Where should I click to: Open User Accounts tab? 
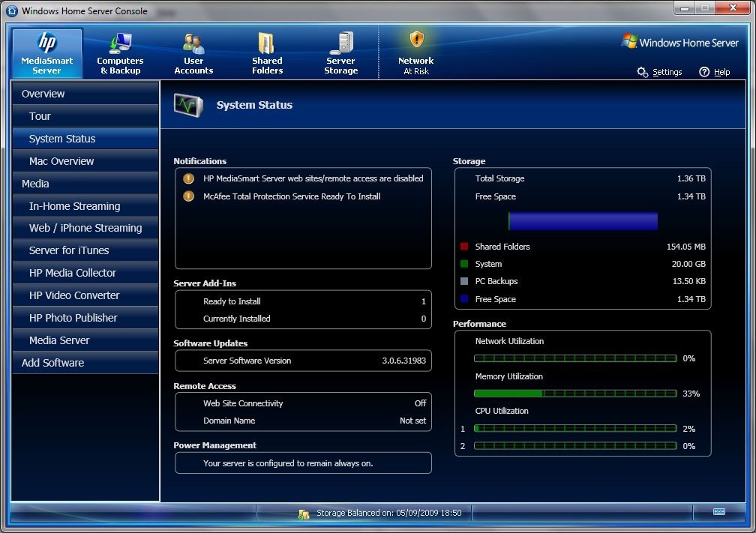pos(193,53)
